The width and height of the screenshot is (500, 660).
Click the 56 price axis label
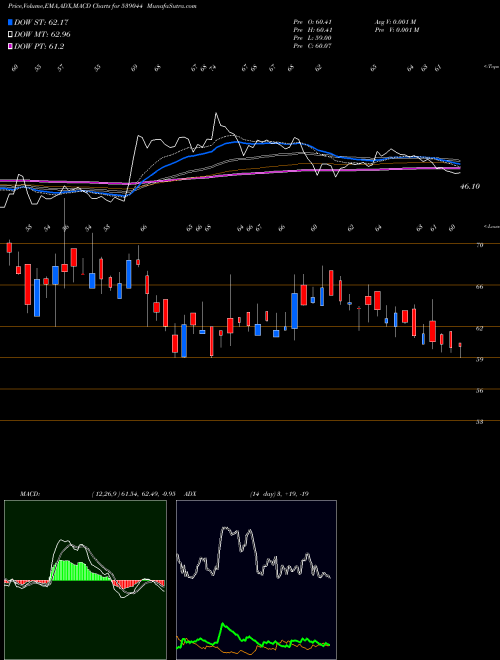click(479, 390)
